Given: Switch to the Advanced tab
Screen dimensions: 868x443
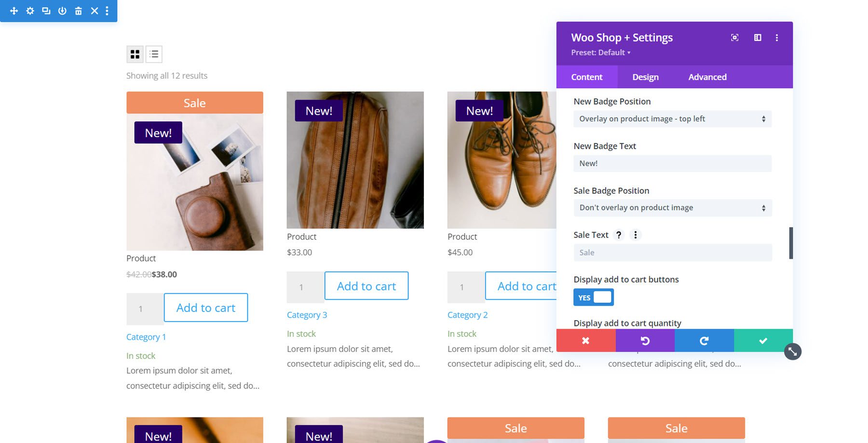Looking at the screenshot, I should [x=707, y=77].
